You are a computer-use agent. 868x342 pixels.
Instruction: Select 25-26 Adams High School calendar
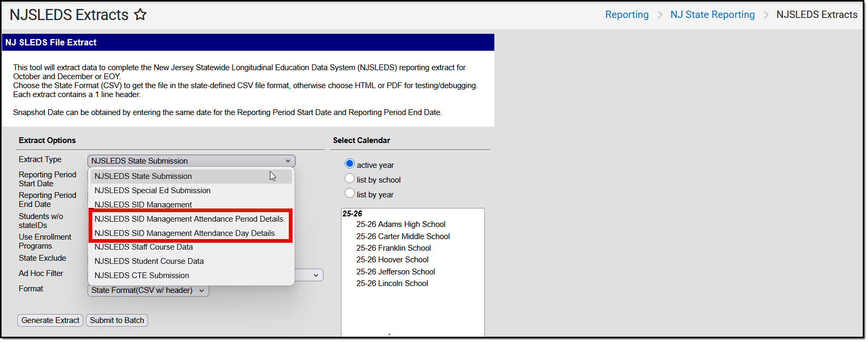click(401, 224)
